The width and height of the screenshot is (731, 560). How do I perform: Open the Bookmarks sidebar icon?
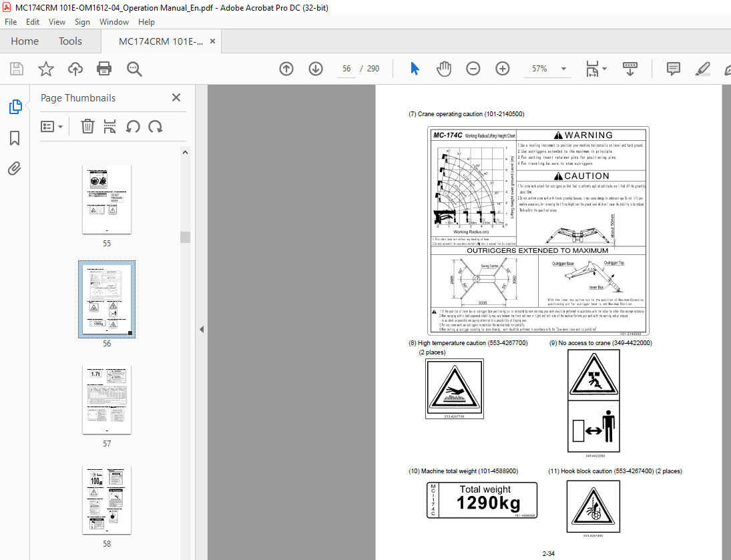15,138
